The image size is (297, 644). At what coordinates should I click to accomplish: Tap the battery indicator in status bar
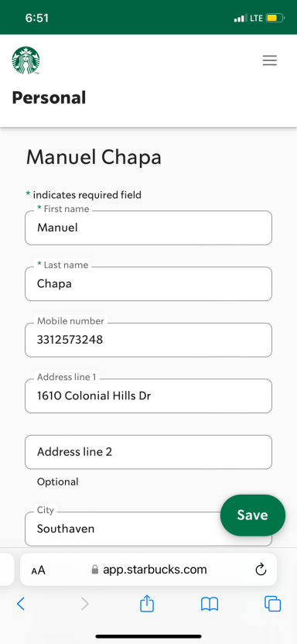click(275, 18)
